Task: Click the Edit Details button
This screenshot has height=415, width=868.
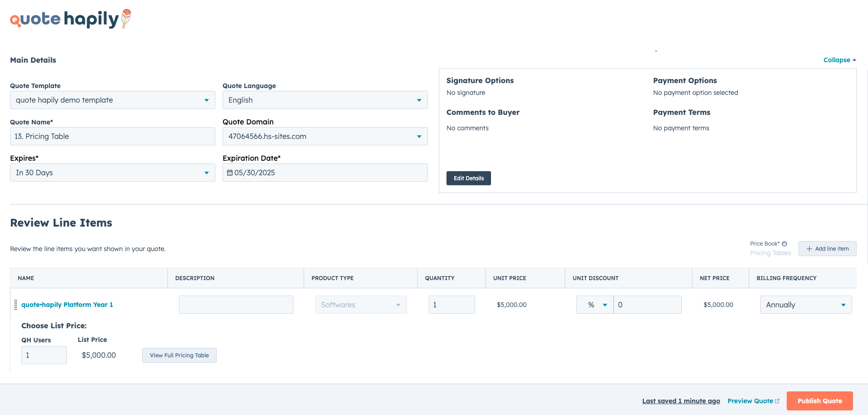Action: click(x=469, y=178)
